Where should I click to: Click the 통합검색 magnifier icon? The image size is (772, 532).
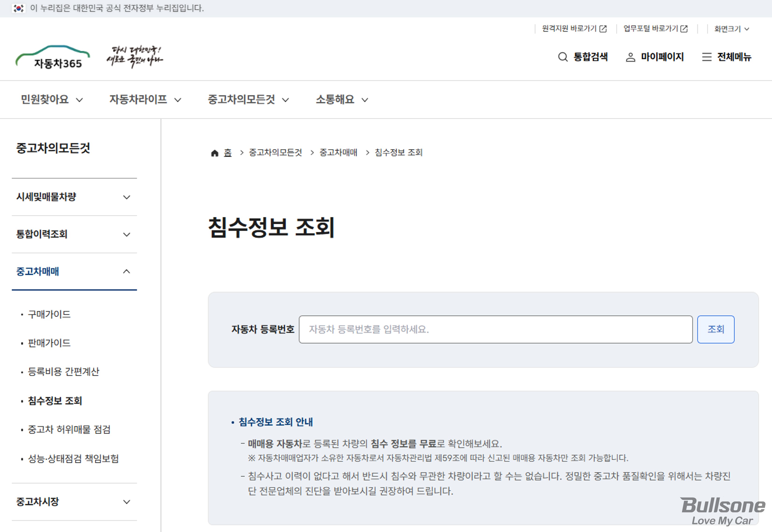[x=563, y=57]
